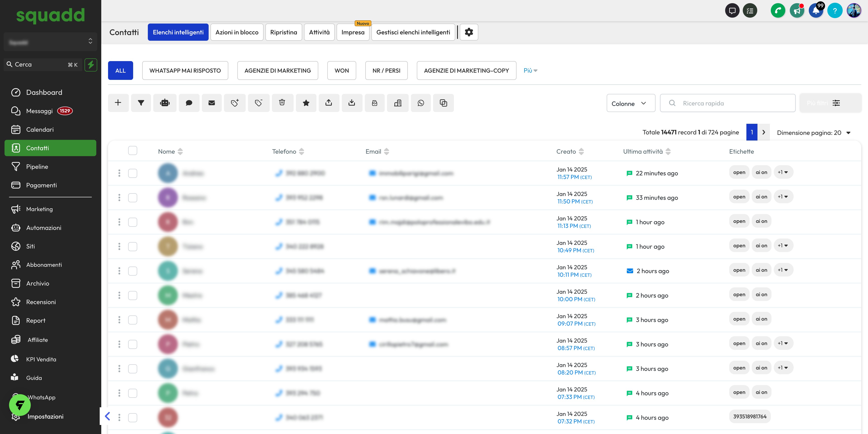868x434 pixels.
Task: Click the filter funnel icon in toolbar
Action: tap(141, 103)
